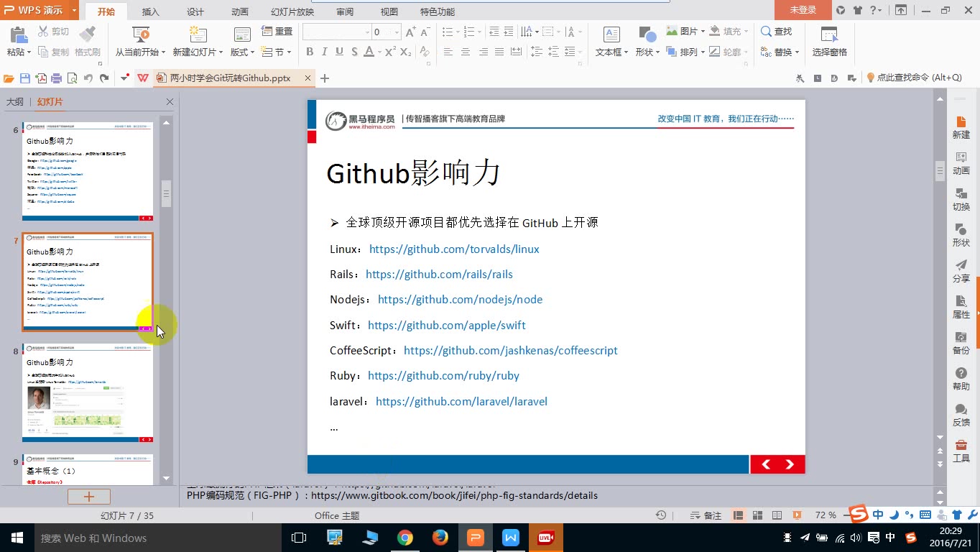
Task: Select slide 6 thumbnail
Action: coord(88,171)
